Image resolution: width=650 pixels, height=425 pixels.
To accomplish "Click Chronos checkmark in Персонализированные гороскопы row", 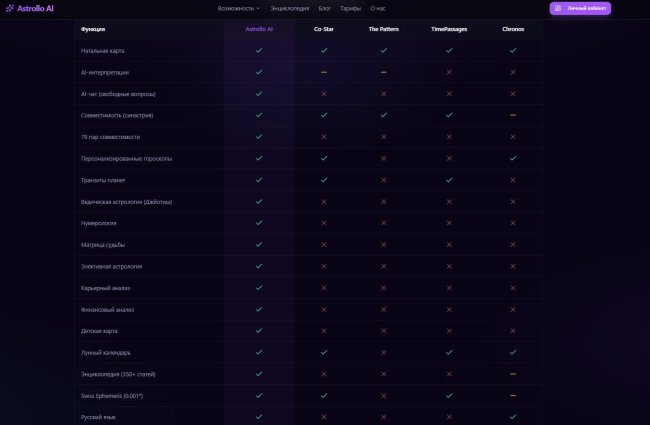I will [513, 158].
